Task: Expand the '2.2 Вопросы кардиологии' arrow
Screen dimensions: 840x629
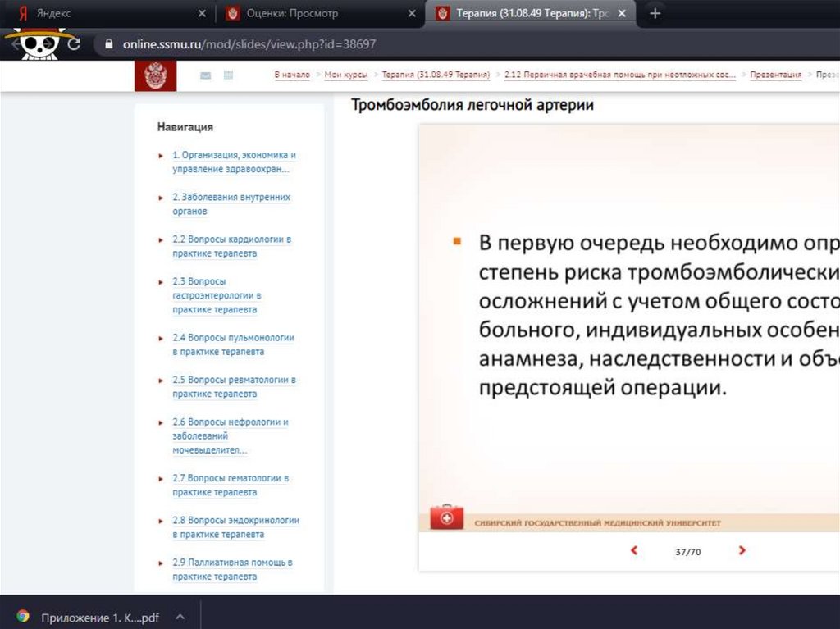Action: pos(162,240)
